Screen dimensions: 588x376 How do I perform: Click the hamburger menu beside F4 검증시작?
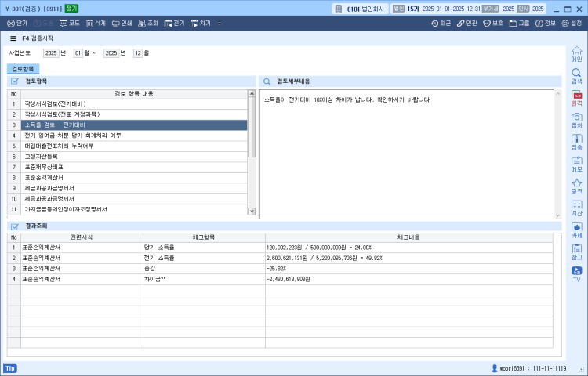[13, 38]
